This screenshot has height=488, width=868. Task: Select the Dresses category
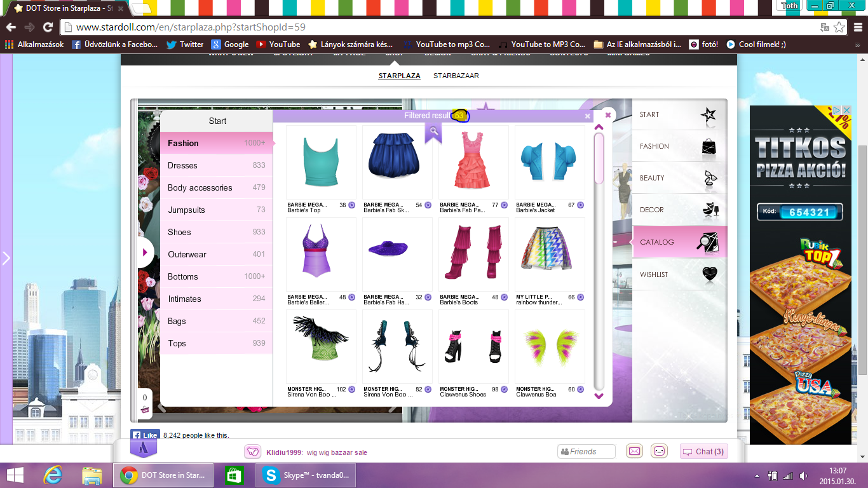(x=216, y=165)
